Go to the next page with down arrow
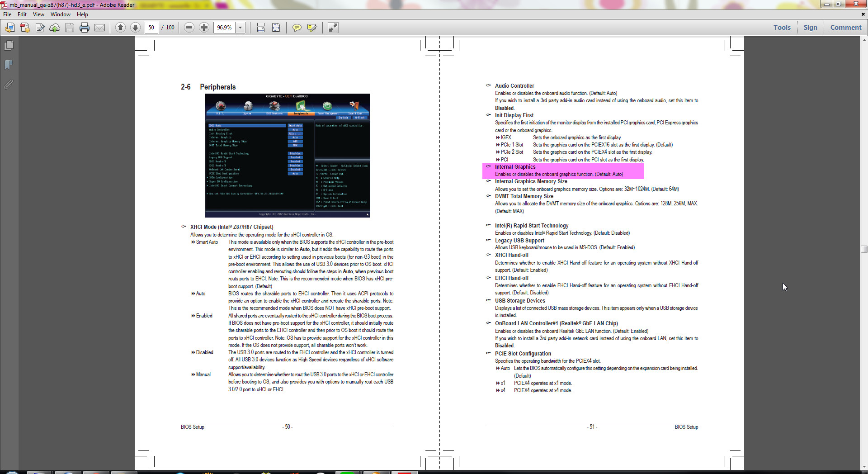 pos(135,28)
